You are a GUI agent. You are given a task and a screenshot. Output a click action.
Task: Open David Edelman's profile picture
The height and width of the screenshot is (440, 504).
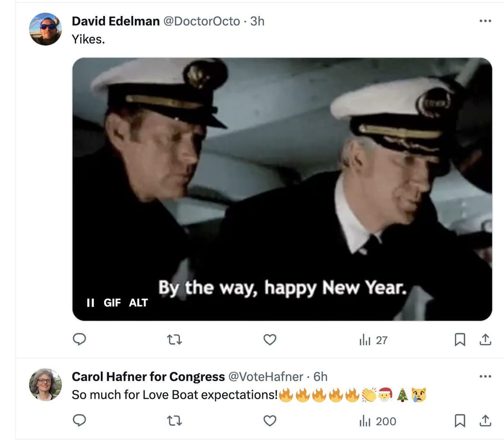tap(45, 29)
